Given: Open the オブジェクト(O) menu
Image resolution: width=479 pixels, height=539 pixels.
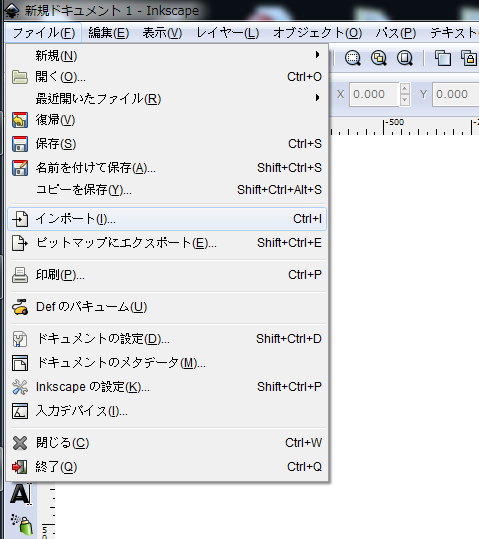Looking at the screenshot, I should click(318, 33).
